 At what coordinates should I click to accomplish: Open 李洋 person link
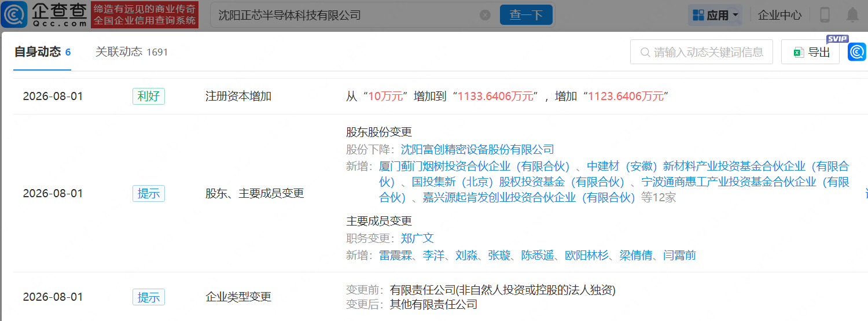(x=434, y=255)
